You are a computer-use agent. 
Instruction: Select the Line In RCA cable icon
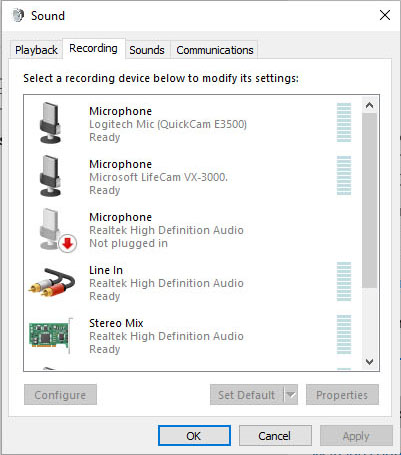pos(52,282)
